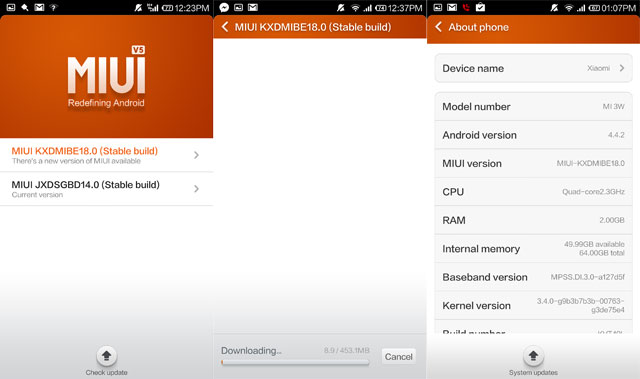Select the CPU row
Screen dimensions: 640x379
[533, 192]
